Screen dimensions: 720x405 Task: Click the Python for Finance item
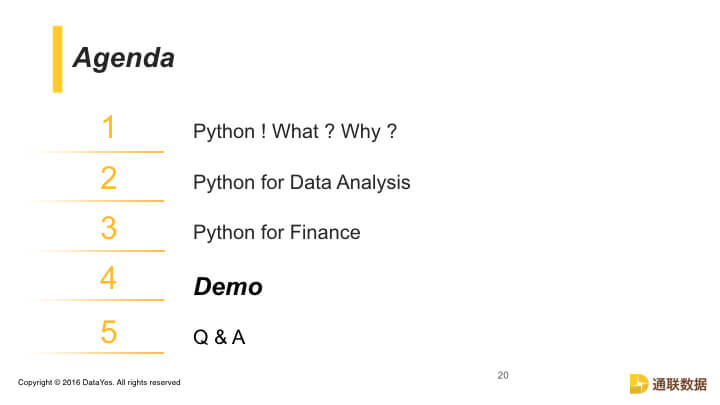[x=277, y=232]
